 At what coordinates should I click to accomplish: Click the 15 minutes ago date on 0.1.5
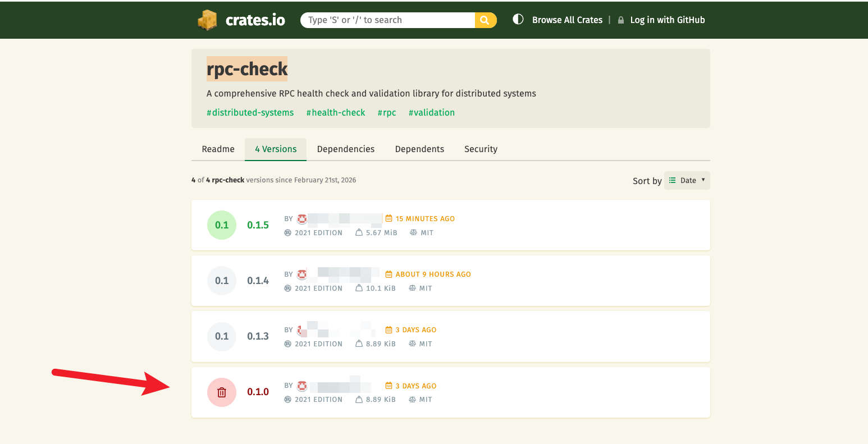pyautogui.click(x=424, y=219)
